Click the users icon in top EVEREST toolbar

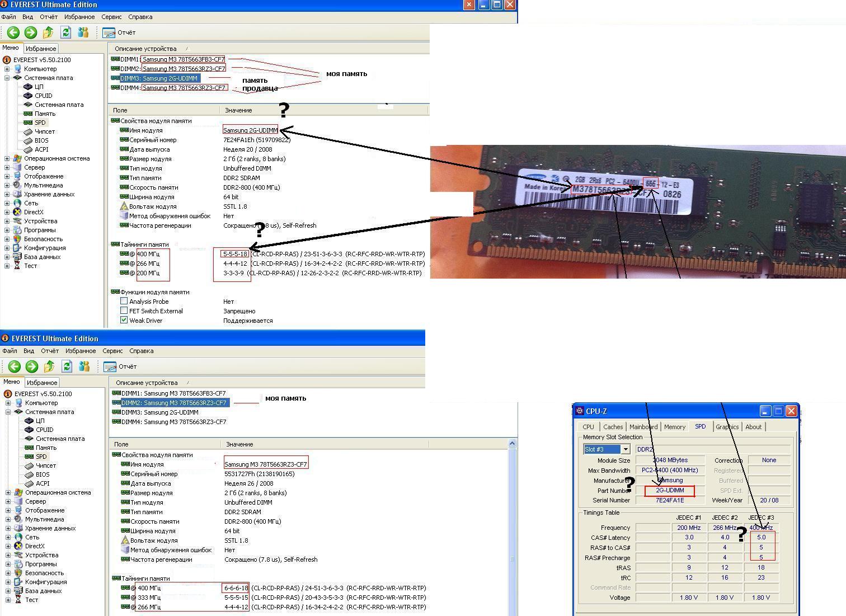(83, 32)
